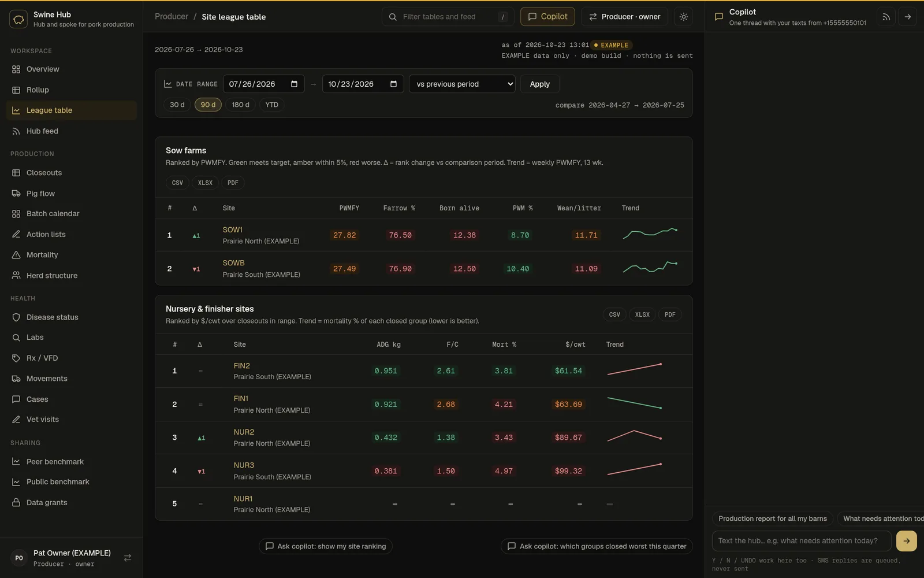Click Ask copilot: show my site ranking
This screenshot has width=924, height=578.
(x=326, y=546)
